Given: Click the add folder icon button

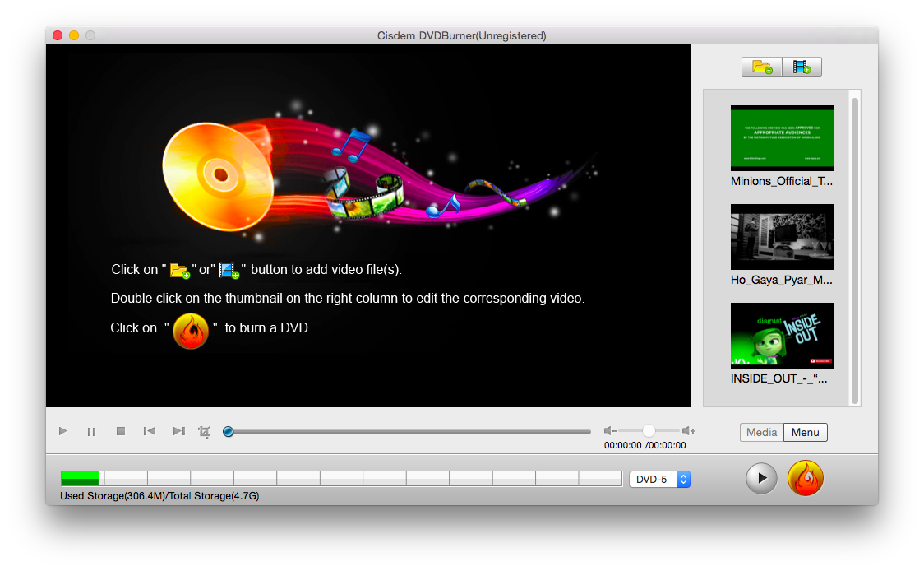Looking at the screenshot, I should pos(762,67).
